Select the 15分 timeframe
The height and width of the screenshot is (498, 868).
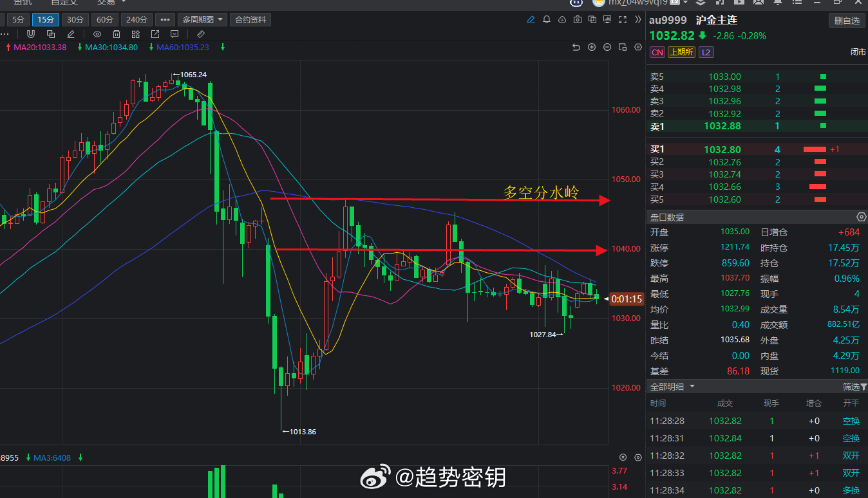click(46, 20)
